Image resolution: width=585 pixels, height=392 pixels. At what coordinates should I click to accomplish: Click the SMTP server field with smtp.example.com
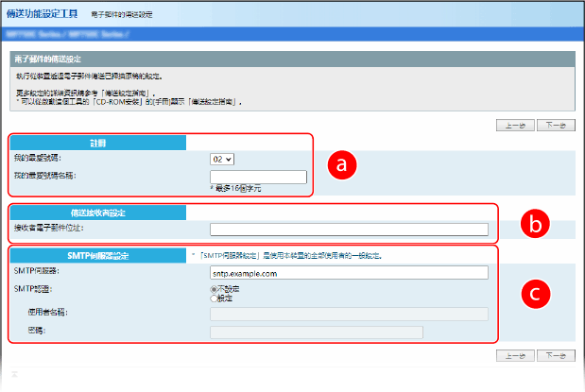coord(349,273)
